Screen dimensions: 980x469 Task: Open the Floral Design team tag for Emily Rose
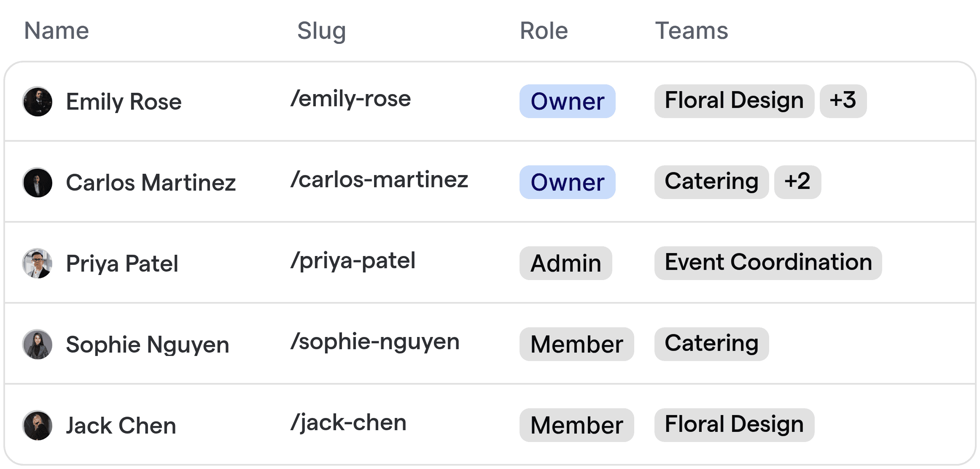[x=734, y=100]
